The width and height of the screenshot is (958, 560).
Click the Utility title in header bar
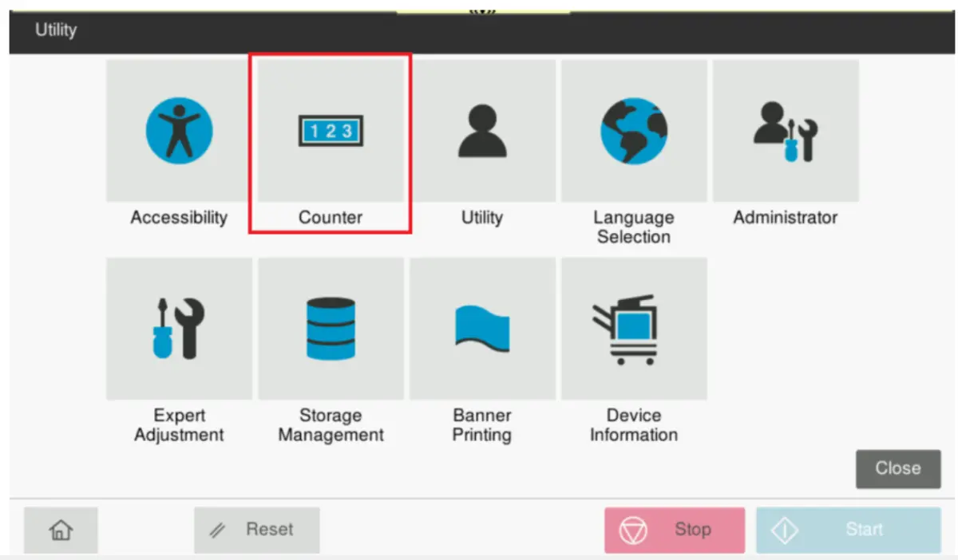(56, 30)
